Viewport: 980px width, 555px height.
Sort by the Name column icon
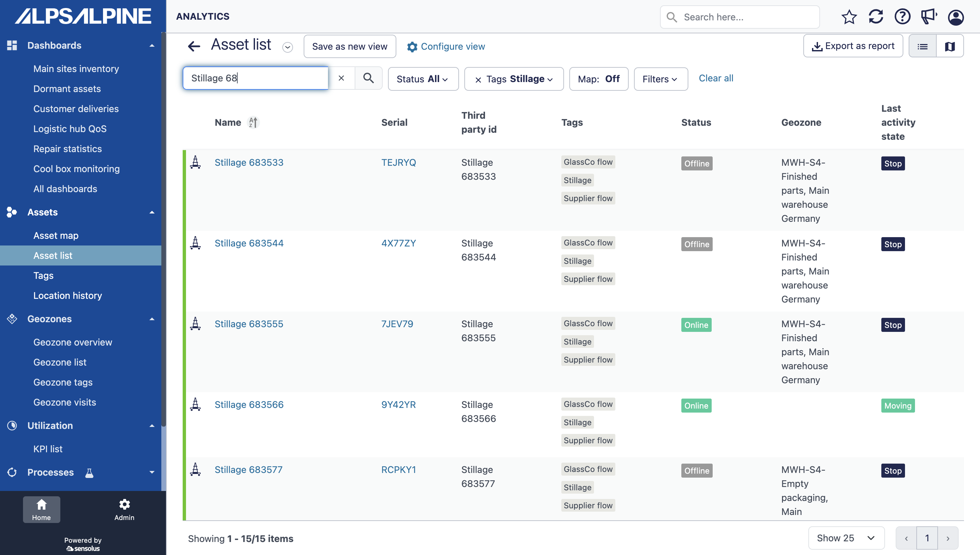(253, 122)
